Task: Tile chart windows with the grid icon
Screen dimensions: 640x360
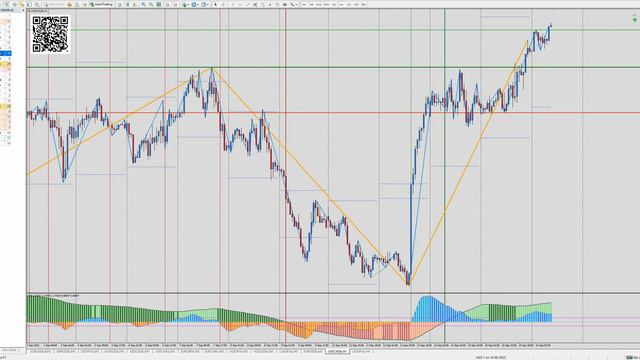Action: [x=158, y=4]
